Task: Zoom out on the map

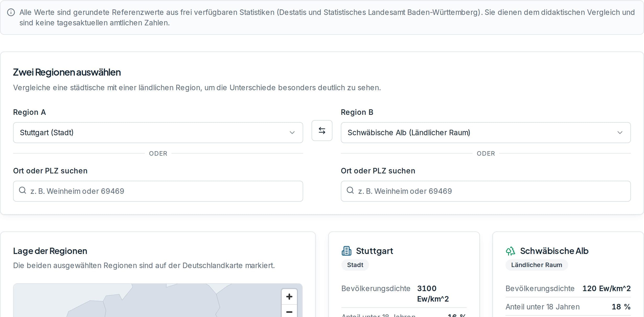Action: click(289, 311)
